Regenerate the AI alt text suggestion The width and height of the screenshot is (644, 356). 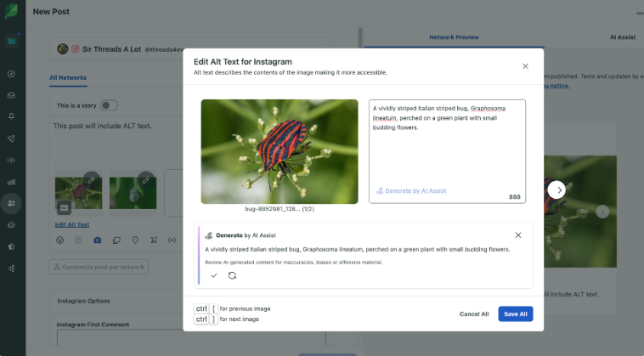pos(233,275)
